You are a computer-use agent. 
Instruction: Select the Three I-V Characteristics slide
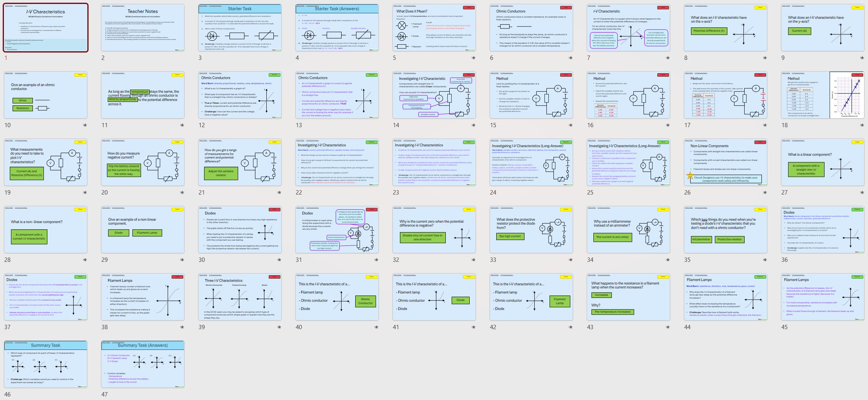coord(240,297)
